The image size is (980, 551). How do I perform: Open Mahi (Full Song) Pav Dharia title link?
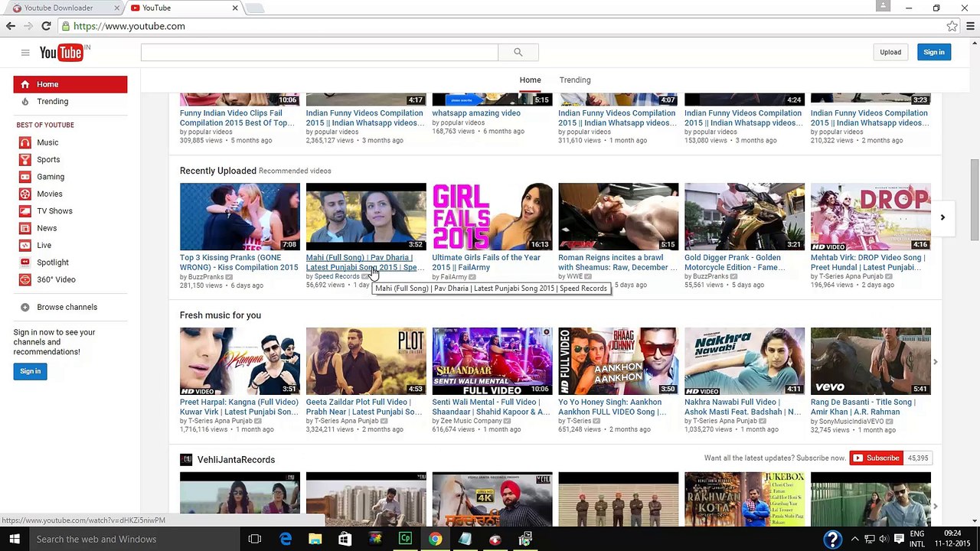364,262
